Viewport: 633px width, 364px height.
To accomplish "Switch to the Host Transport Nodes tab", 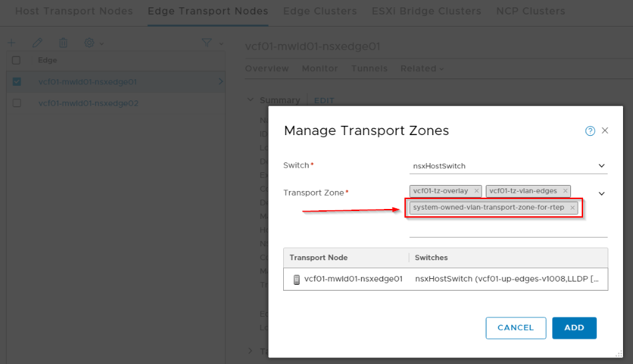I will click(x=73, y=11).
